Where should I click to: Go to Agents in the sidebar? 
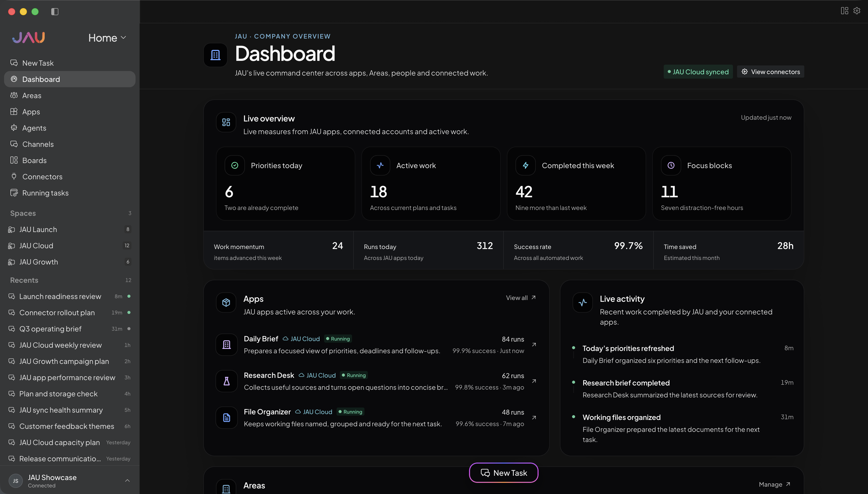pos(70,128)
